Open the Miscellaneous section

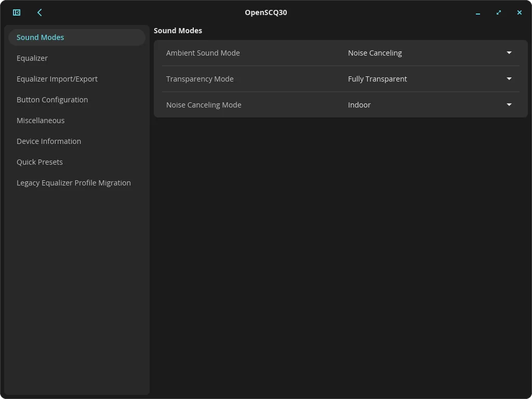(x=77, y=121)
